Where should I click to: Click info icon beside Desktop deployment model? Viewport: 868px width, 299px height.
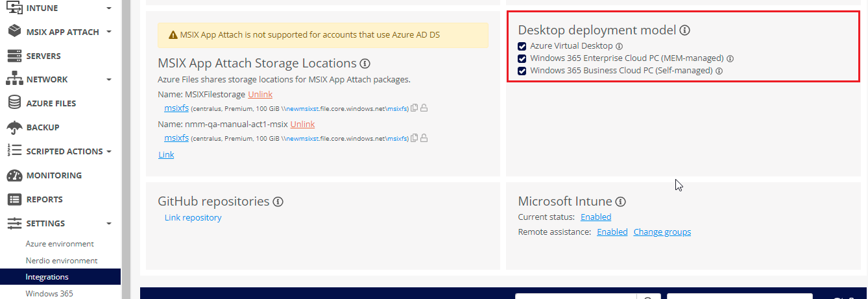pyautogui.click(x=684, y=30)
